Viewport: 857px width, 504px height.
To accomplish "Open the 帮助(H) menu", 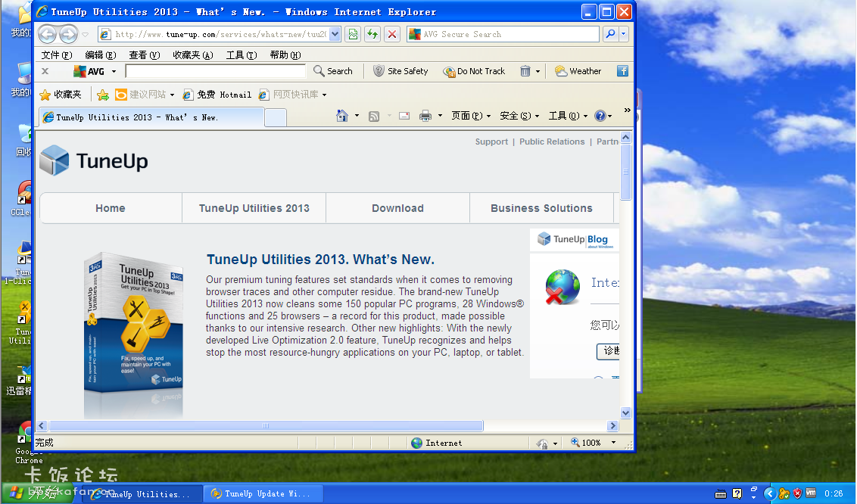I will pos(285,55).
